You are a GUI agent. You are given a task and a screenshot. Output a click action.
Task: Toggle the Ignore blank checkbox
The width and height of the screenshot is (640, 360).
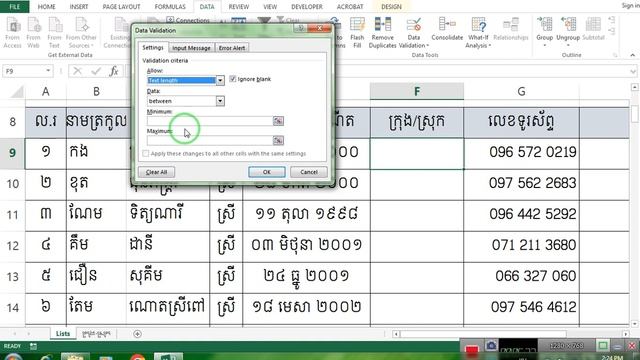click(233, 79)
